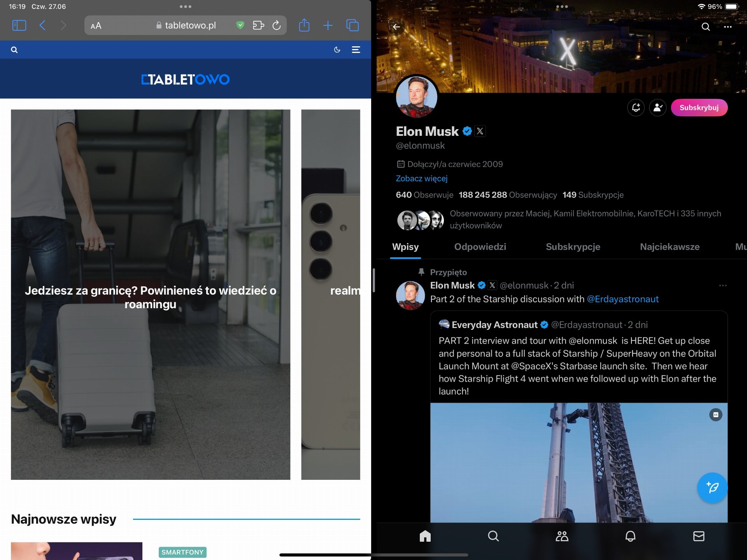This screenshot has height=560, width=747.
Task: Compose a new post with floating button
Action: [712, 487]
